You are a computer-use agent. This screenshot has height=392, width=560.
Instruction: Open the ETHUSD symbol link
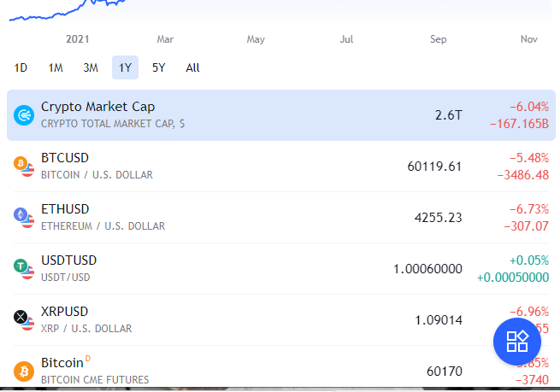65,209
